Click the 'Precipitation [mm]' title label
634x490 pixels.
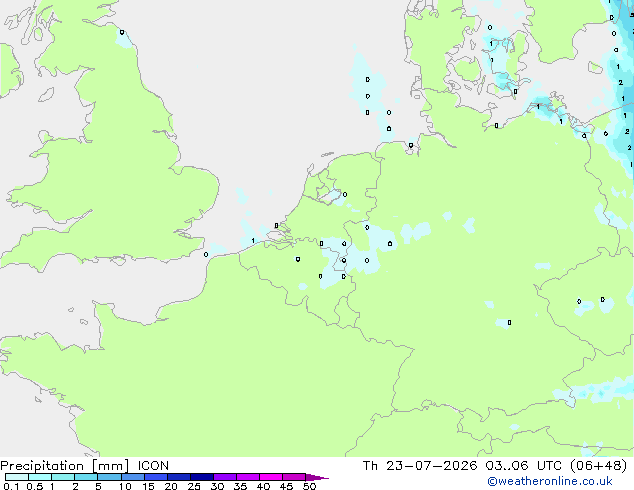pyautogui.click(x=65, y=466)
